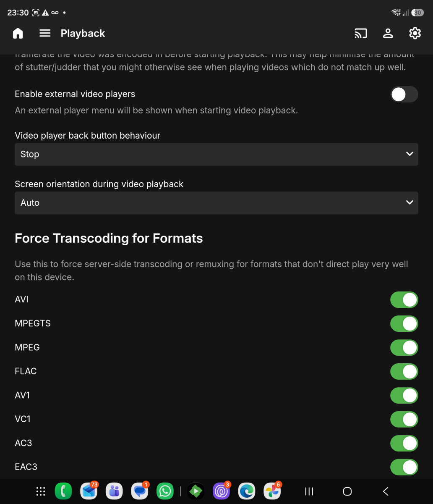Open Microsoft Edge from the dock
Viewport: 433px width, 504px height.
[247, 491]
